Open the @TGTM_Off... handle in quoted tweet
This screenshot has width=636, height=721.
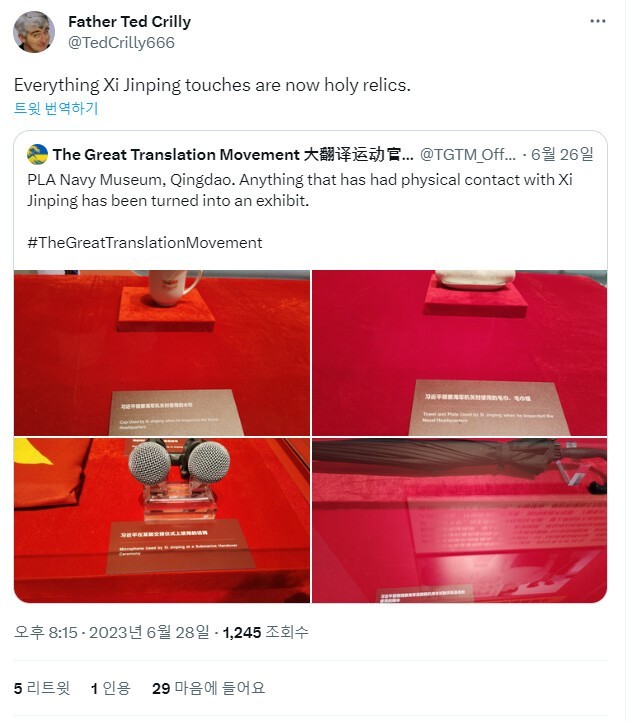[x=468, y=154]
